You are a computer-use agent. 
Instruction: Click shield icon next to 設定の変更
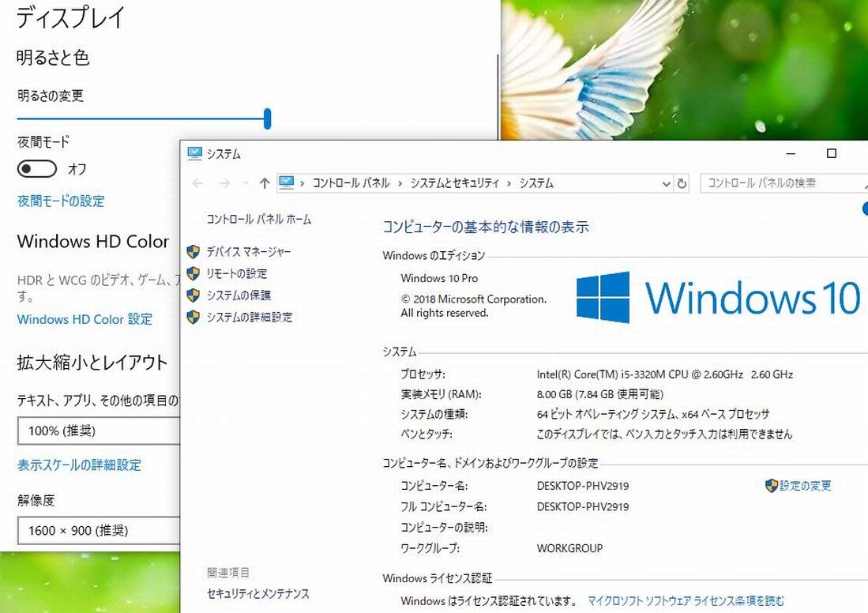point(771,486)
